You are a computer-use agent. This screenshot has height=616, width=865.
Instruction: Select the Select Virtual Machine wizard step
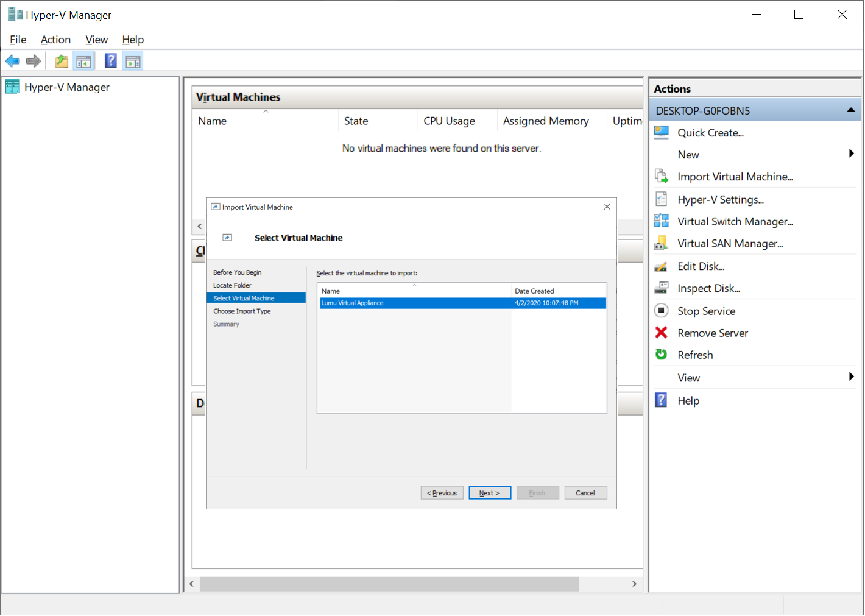[x=256, y=298]
